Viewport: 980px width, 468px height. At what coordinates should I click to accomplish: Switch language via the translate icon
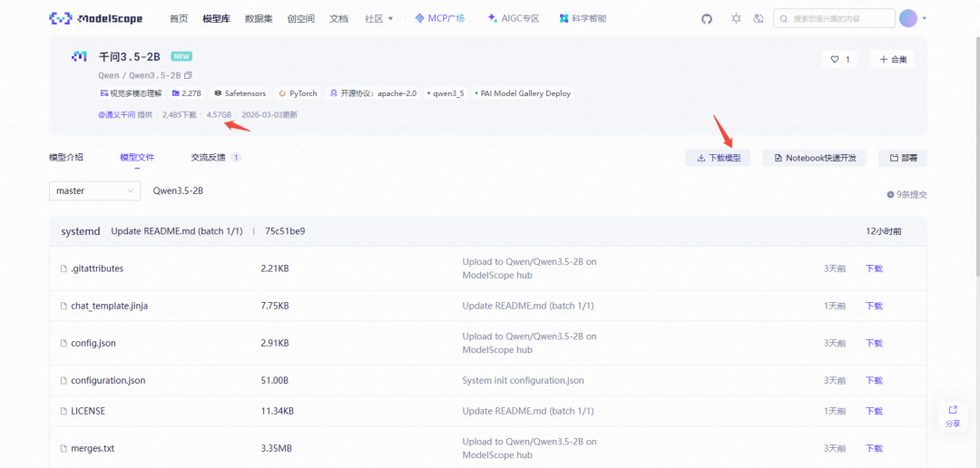tap(759, 19)
